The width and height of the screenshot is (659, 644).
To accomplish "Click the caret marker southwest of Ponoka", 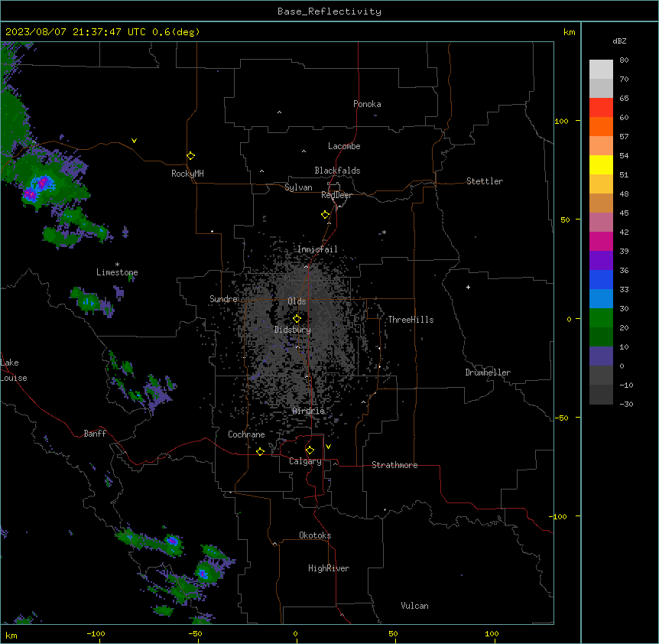I will tap(280, 112).
